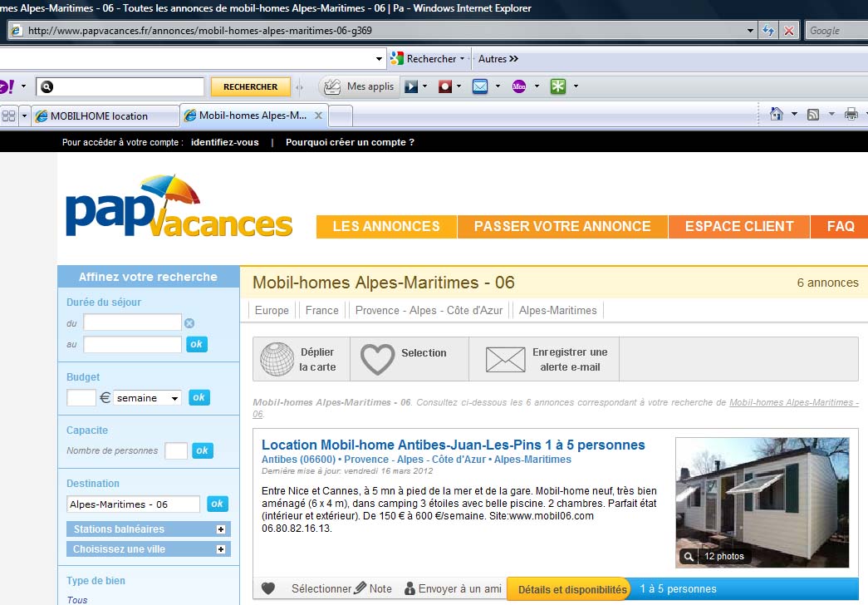Click the identifiez-vous login link
868x605 pixels.
pyautogui.click(x=225, y=142)
